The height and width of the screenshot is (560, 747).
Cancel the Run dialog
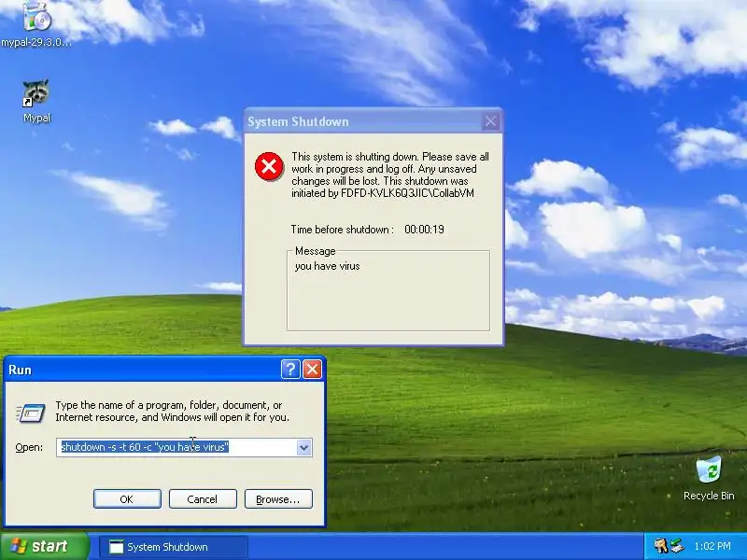pos(203,499)
